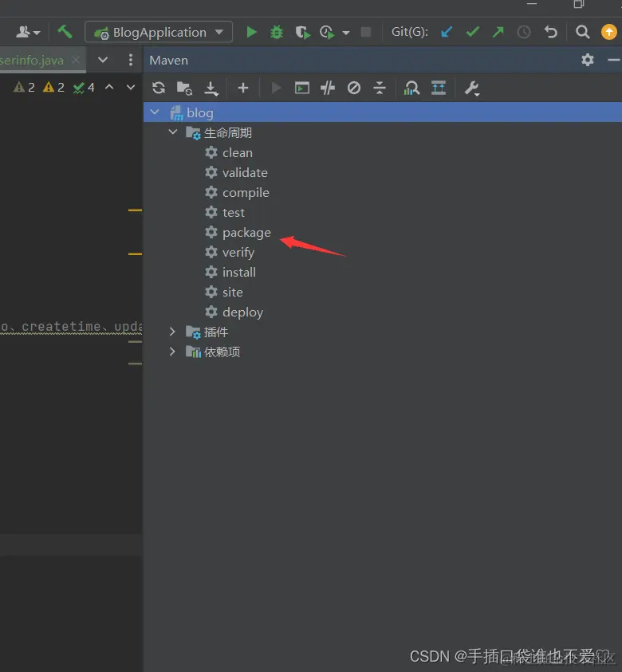Go to previous highlighted error arrow
The height and width of the screenshot is (672, 622).
[x=109, y=87]
